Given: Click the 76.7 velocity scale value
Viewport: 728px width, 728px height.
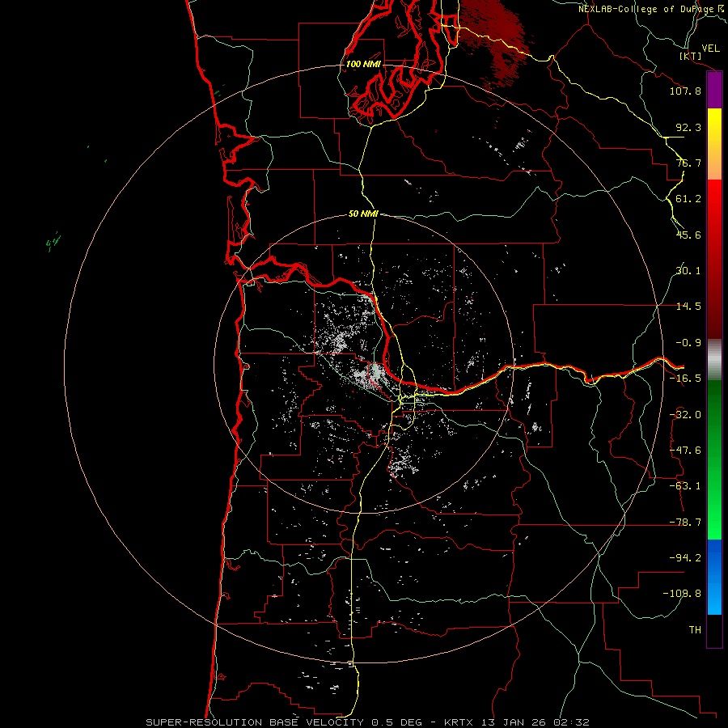Looking at the screenshot, I should 688,163.
